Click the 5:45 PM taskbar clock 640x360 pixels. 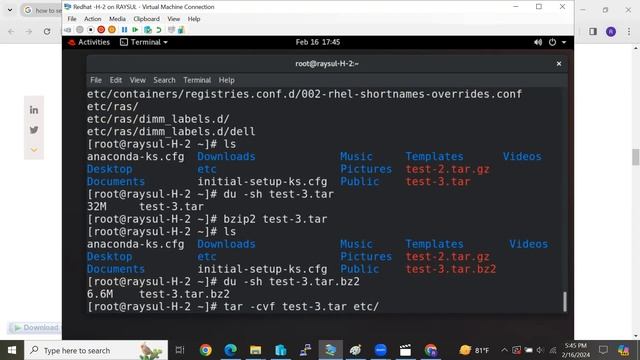point(576,350)
